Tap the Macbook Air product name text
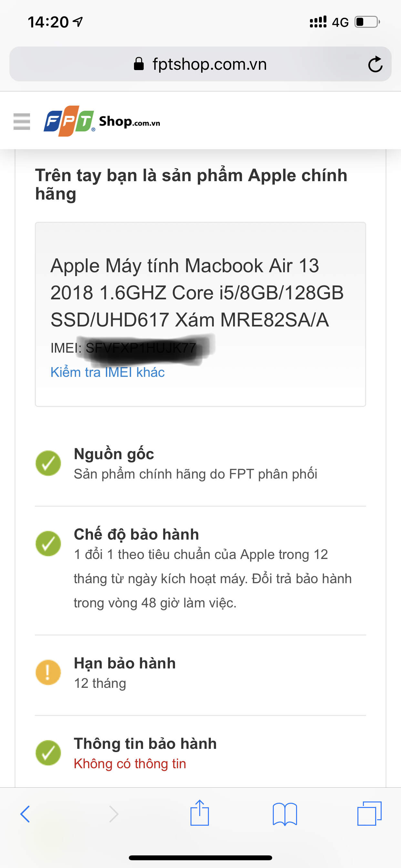Viewport: 401px width, 868px height. [x=197, y=293]
